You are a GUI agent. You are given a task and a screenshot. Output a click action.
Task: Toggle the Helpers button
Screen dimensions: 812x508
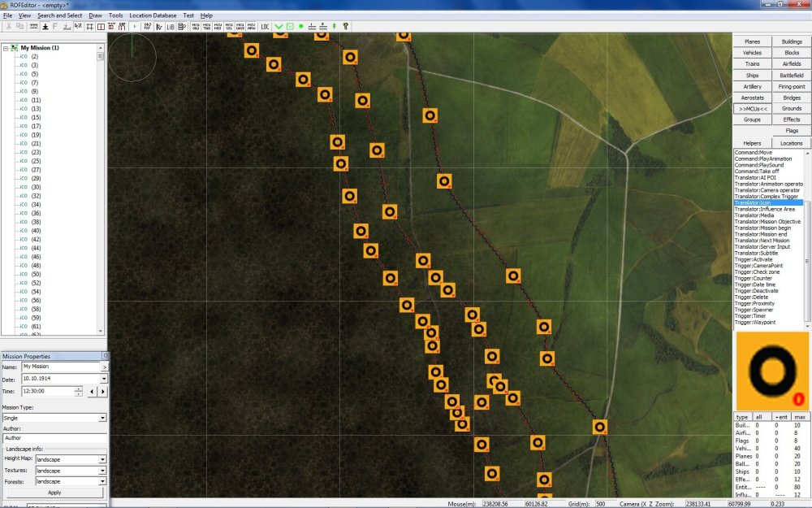752,143
